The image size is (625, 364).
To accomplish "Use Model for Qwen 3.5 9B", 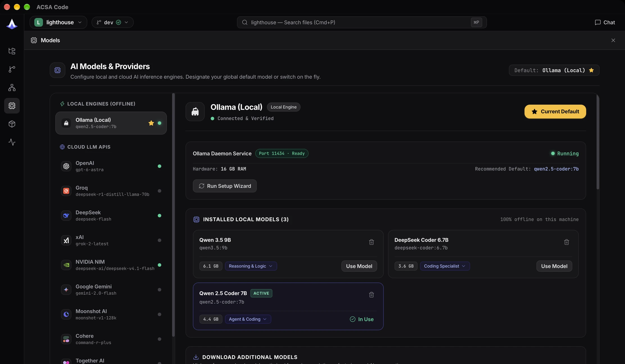I will pyautogui.click(x=359, y=266).
